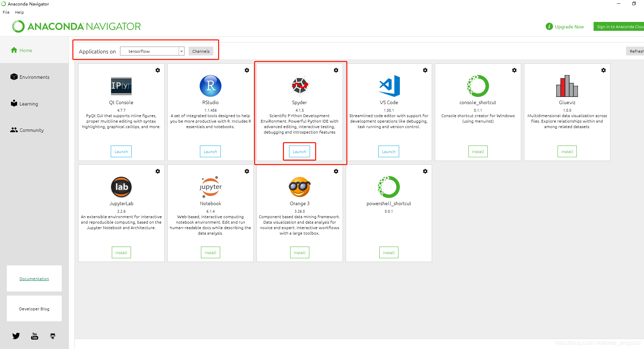Open settings gear for VS Code

tap(425, 70)
